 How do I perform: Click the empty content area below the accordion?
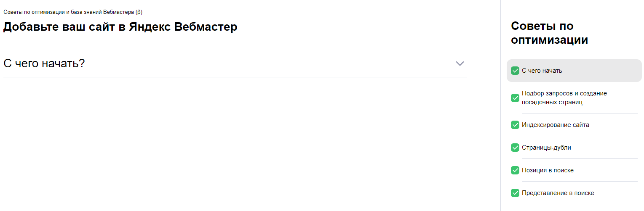(235, 143)
